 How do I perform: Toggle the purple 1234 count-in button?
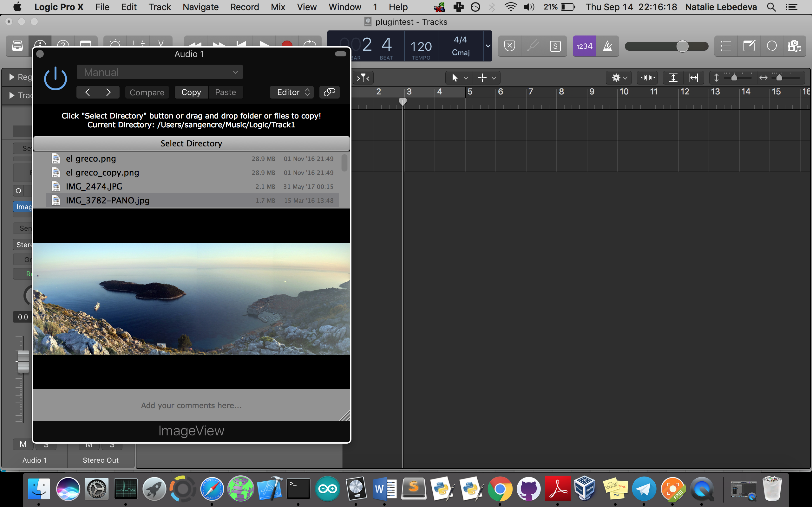[584, 46]
